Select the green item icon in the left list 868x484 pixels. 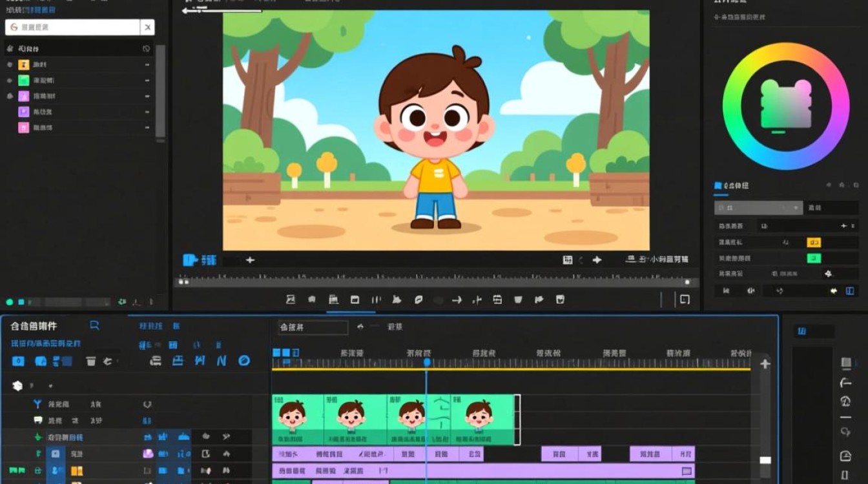(x=24, y=80)
